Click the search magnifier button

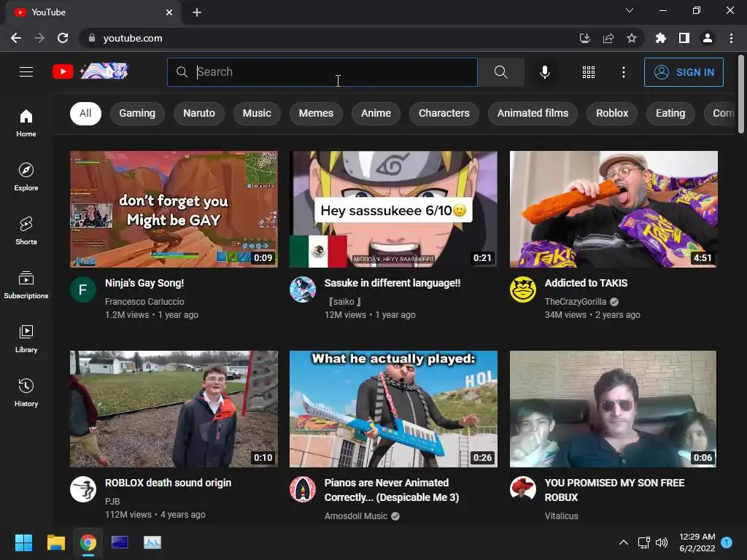(500, 72)
